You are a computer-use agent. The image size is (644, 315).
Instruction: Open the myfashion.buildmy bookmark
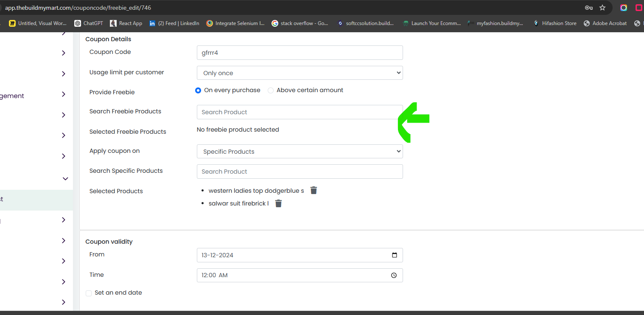(x=496, y=23)
